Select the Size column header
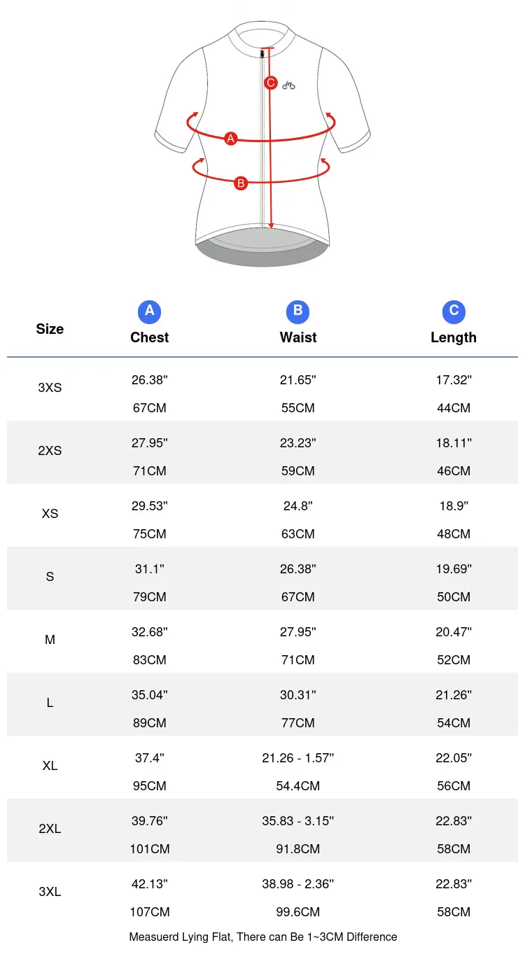 (x=50, y=329)
